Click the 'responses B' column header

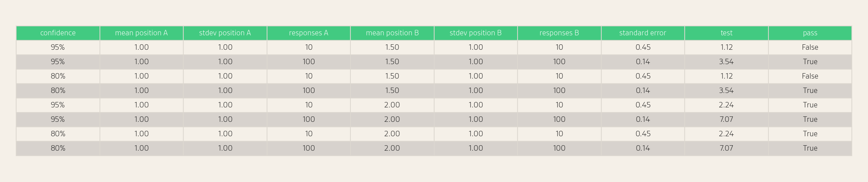coord(559,33)
